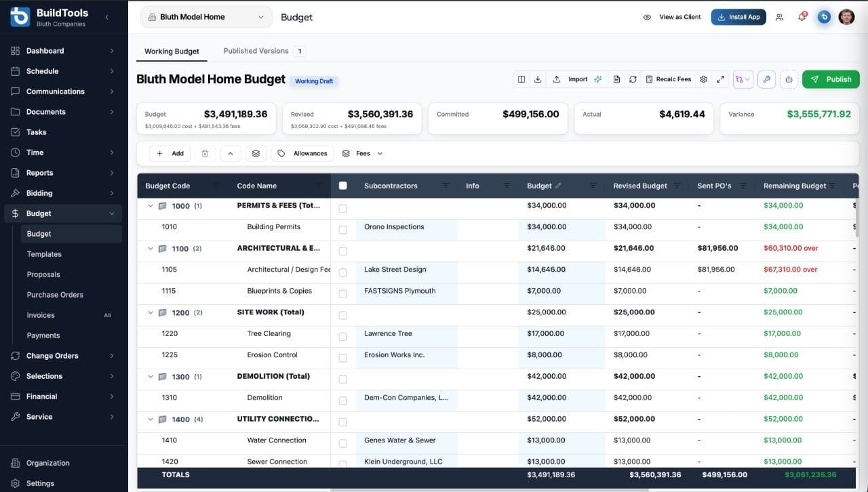Open Dashboard in the sidebar
The width and height of the screenshot is (868, 492).
pyautogui.click(x=64, y=51)
